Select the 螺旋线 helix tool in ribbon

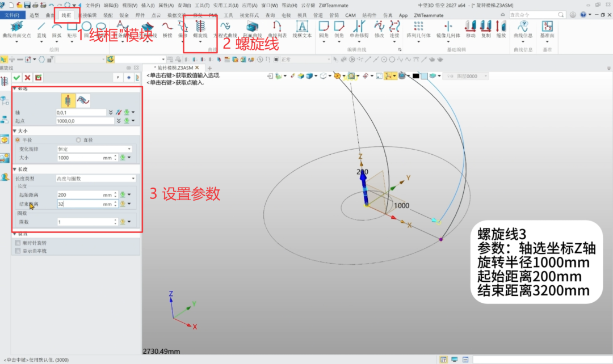[x=200, y=29]
